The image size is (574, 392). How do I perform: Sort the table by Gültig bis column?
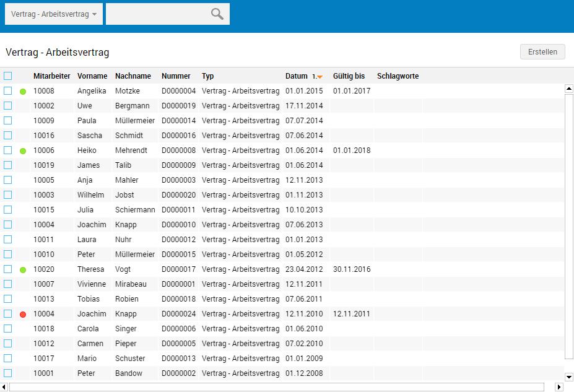[x=349, y=76]
